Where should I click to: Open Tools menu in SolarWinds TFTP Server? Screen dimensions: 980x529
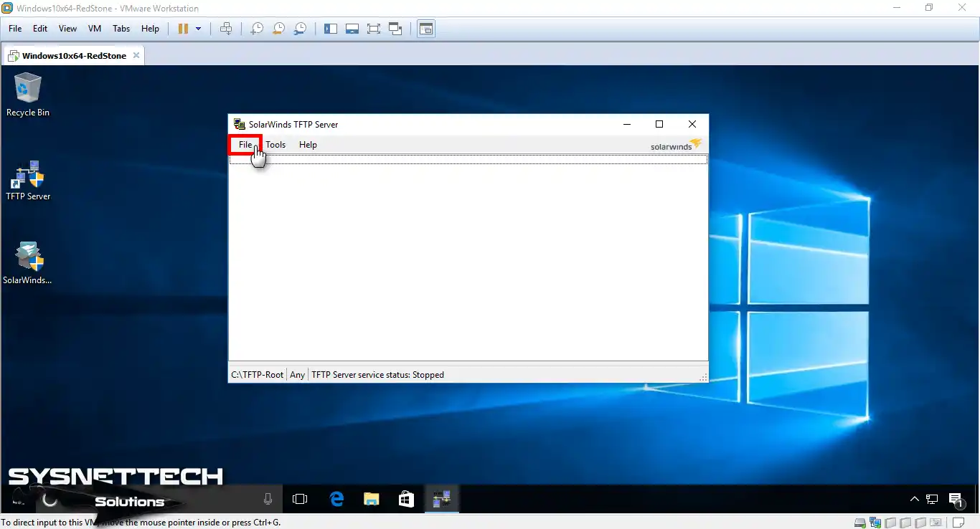click(x=275, y=145)
